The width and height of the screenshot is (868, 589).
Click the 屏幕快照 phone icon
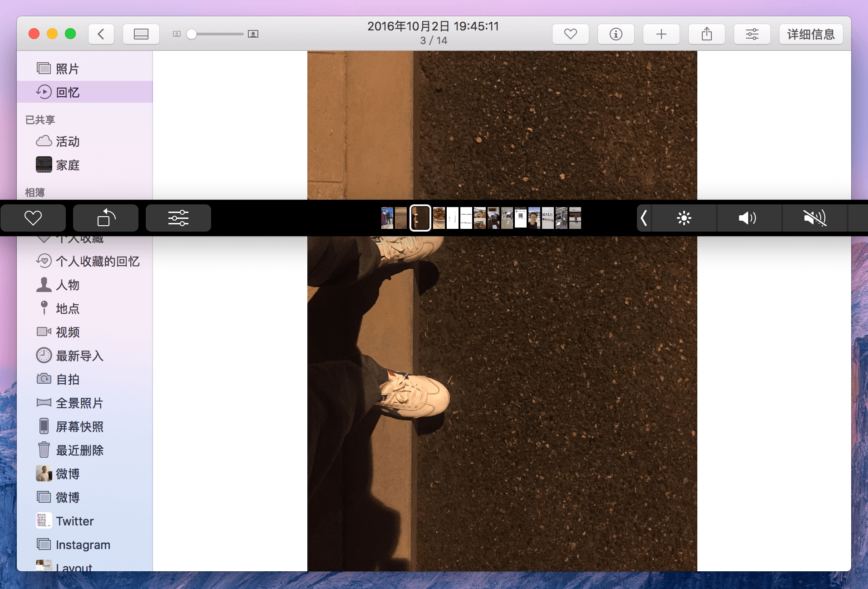tap(44, 426)
